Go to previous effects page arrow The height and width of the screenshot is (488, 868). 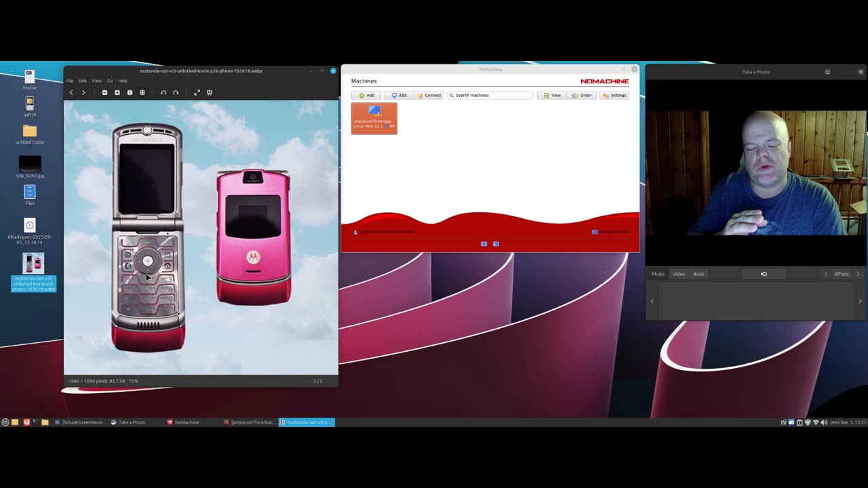[x=826, y=274]
